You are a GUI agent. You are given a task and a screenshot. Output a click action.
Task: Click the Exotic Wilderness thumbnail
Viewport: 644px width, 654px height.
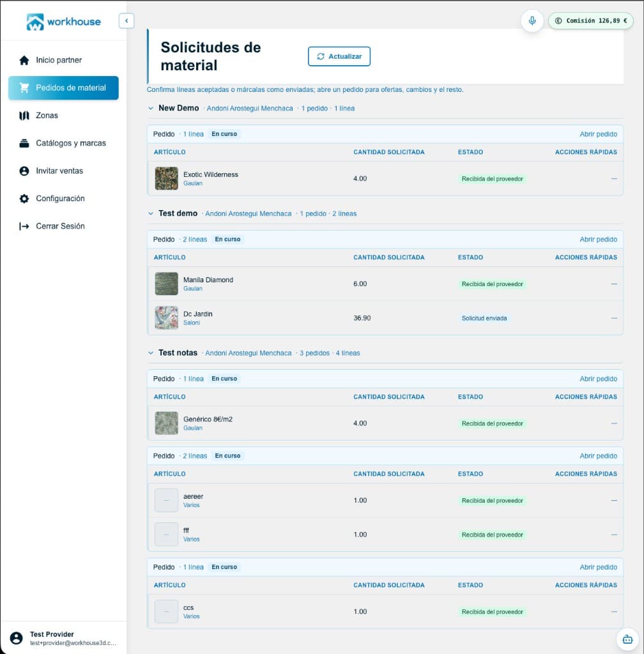click(166, 179)
